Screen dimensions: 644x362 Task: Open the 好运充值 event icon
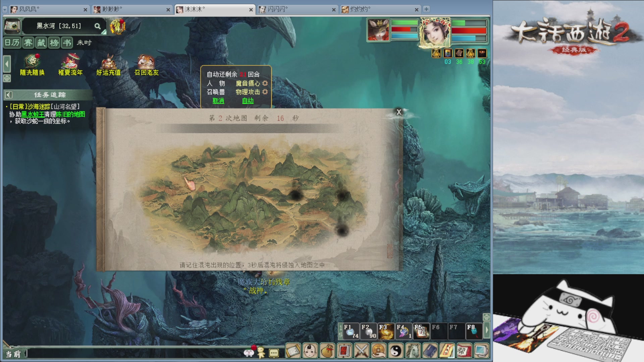coord(108,65)
